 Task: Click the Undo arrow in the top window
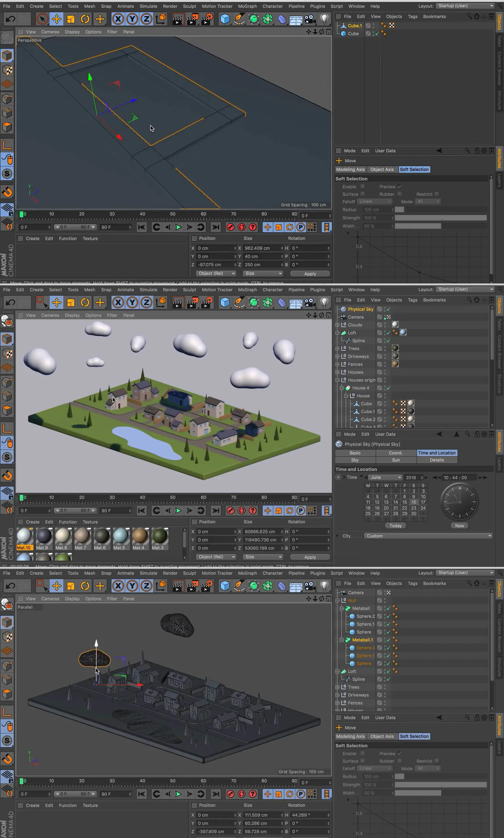(10, 19)
